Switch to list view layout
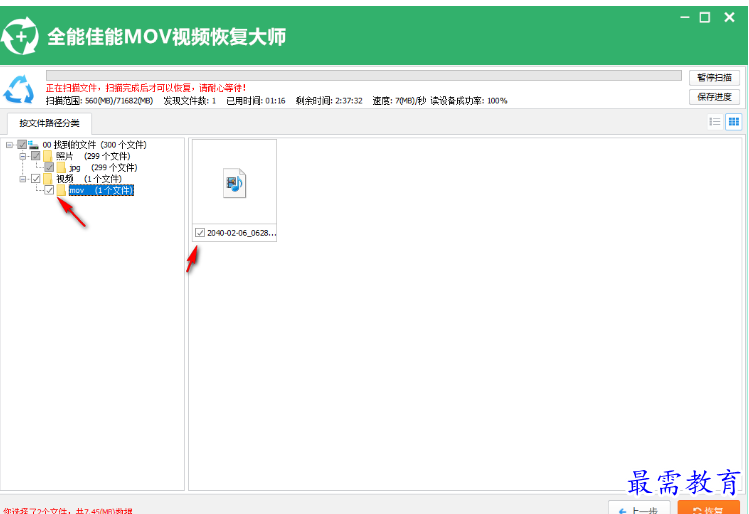Viewport: 749px width, 514px height. (x=715, y=122)
